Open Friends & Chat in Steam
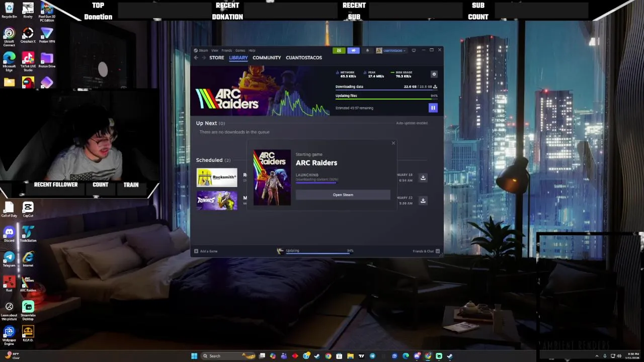 point(426,251)
